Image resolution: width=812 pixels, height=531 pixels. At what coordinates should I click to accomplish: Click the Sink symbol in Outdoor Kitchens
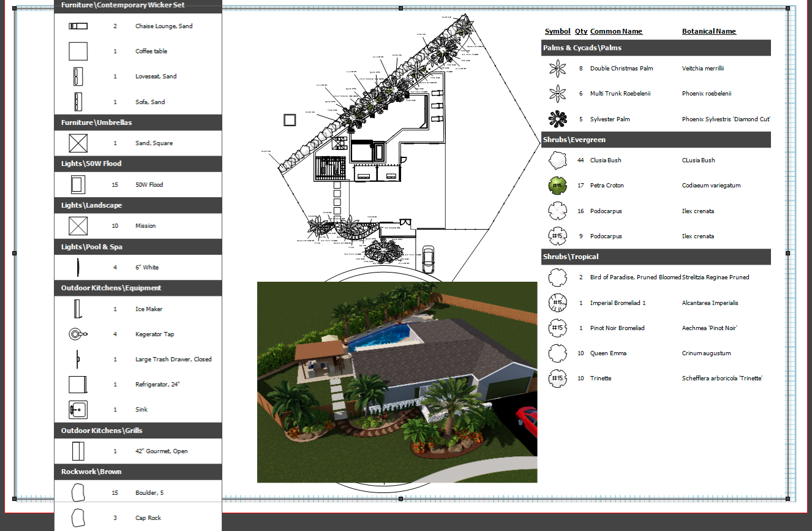click(x=78, y=410)
